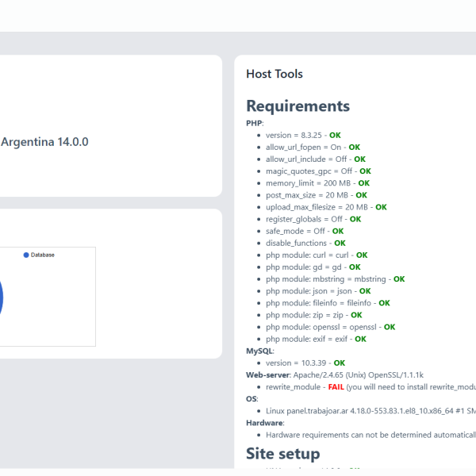Click the Site setup heading
The width and height of the screenshot is (476, 476).
tap(283, 453)
